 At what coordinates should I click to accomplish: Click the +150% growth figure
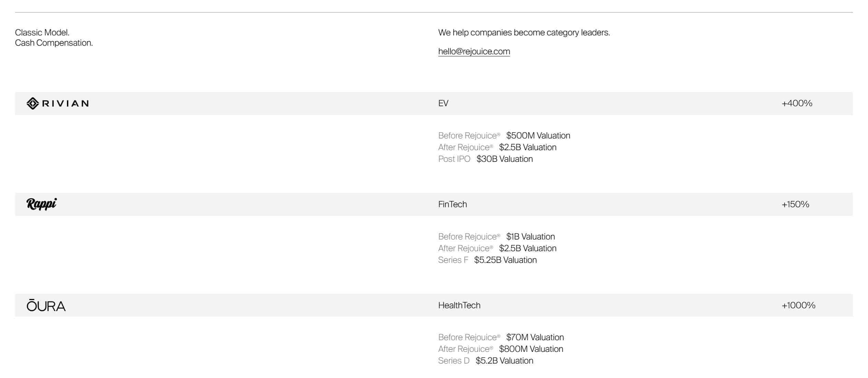pos(795,204)
